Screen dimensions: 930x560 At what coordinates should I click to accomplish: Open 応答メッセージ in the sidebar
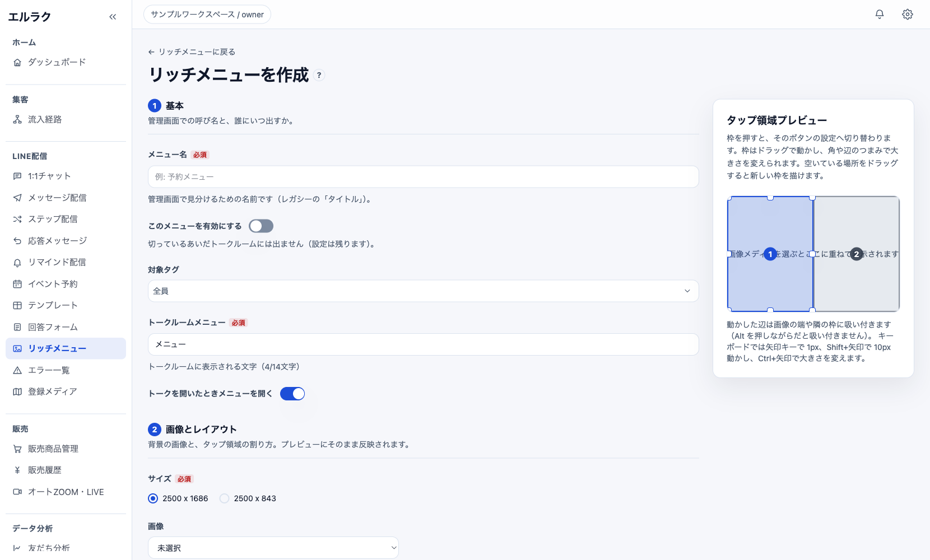coord(66,241)
